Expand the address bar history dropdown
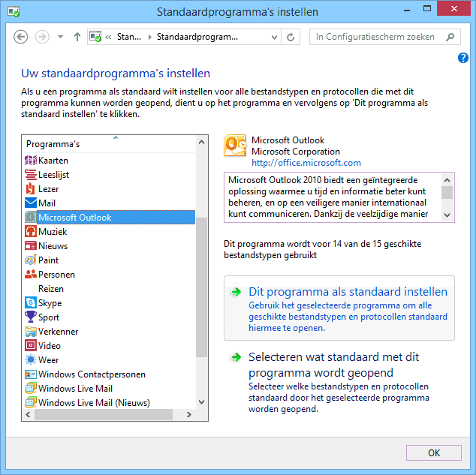 pyautogui.click(x=275, y=37)
